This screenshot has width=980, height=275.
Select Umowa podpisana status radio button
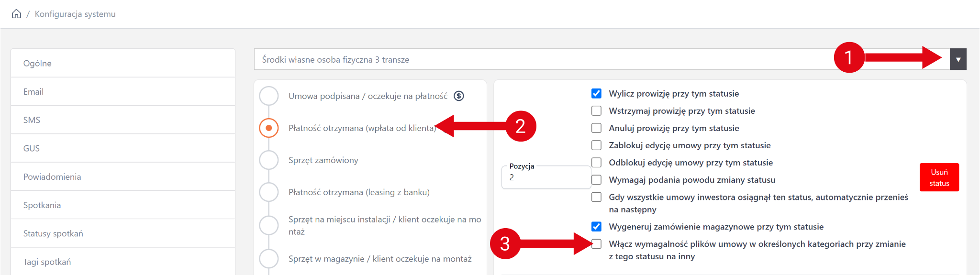[x=269, y=96]
